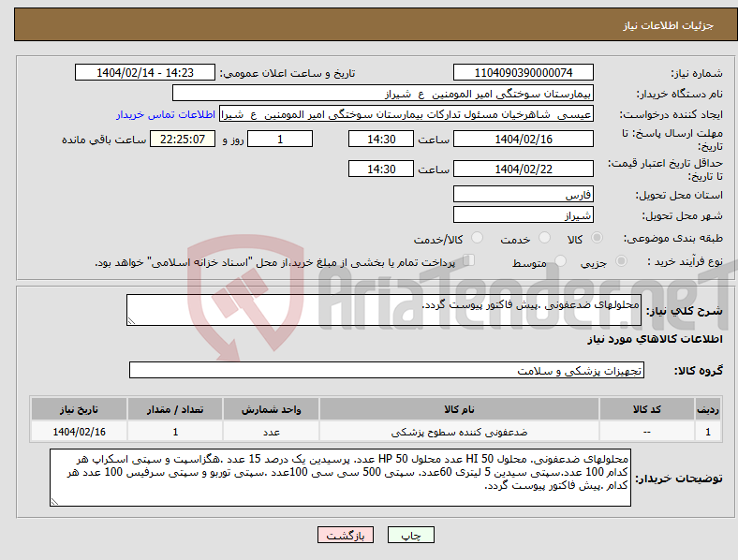The width and height of the screenshot is (738, 560).
Task: Click the delivery city field شیراز
Action: tap(523, 214)
